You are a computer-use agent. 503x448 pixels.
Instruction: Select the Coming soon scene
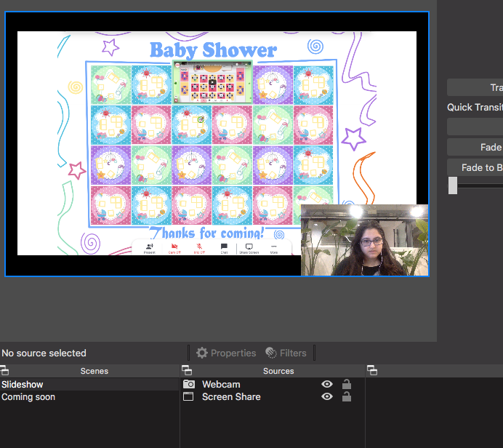click(x=28, y=397)
